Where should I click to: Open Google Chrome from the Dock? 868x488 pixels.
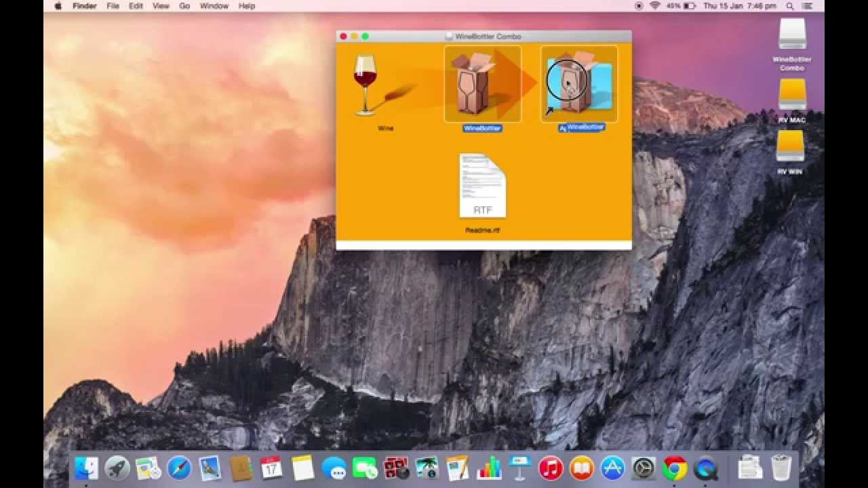click(675, 468)
